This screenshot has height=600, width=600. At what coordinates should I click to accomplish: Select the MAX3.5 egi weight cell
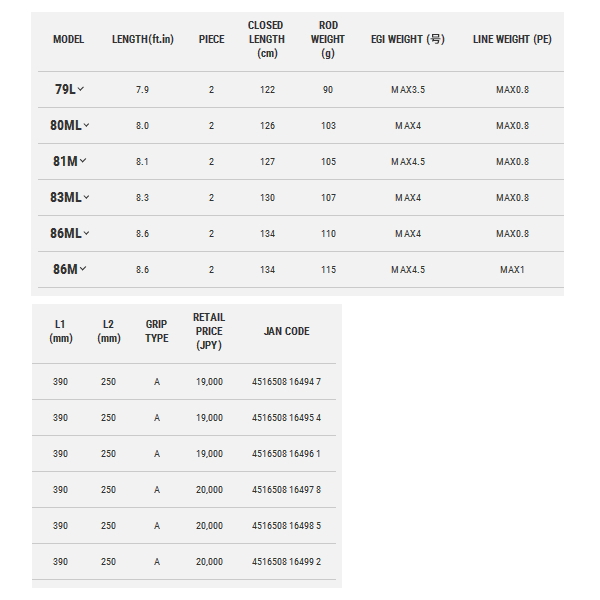point(408,90)
